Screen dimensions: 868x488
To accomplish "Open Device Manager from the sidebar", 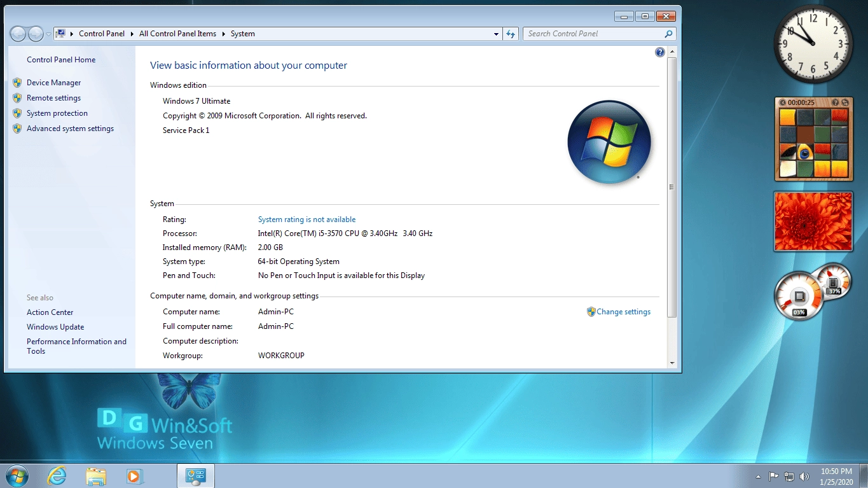I will point(53,83).
